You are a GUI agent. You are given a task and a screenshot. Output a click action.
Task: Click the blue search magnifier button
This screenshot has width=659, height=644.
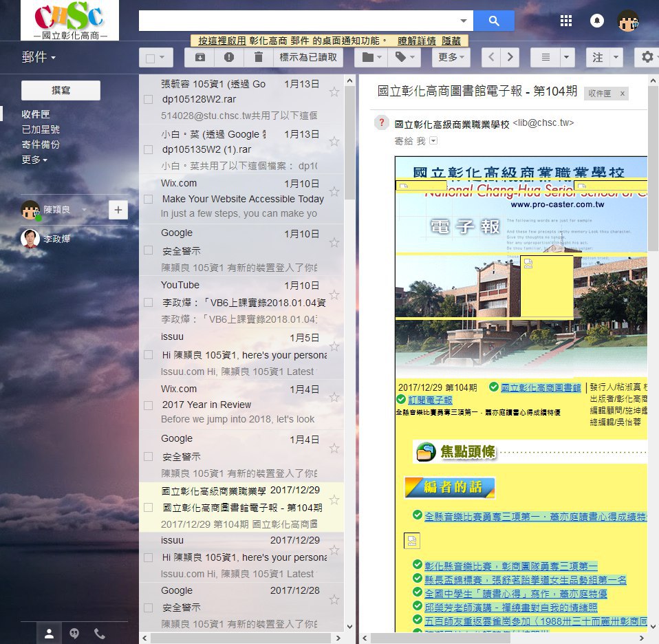[x=493, y=21]
